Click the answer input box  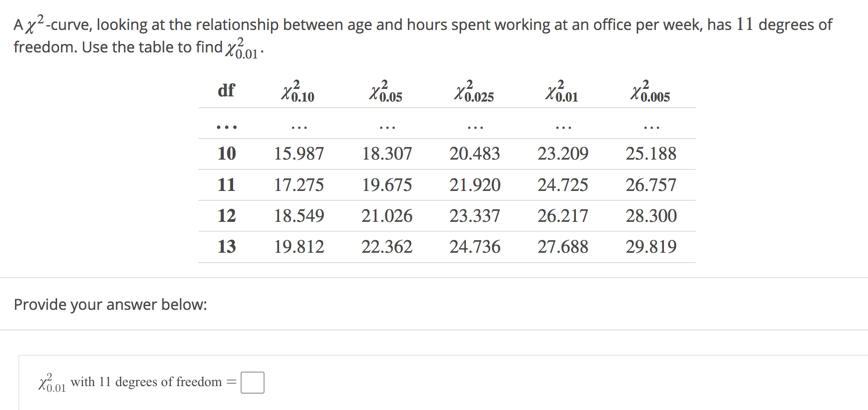point(252,382)
